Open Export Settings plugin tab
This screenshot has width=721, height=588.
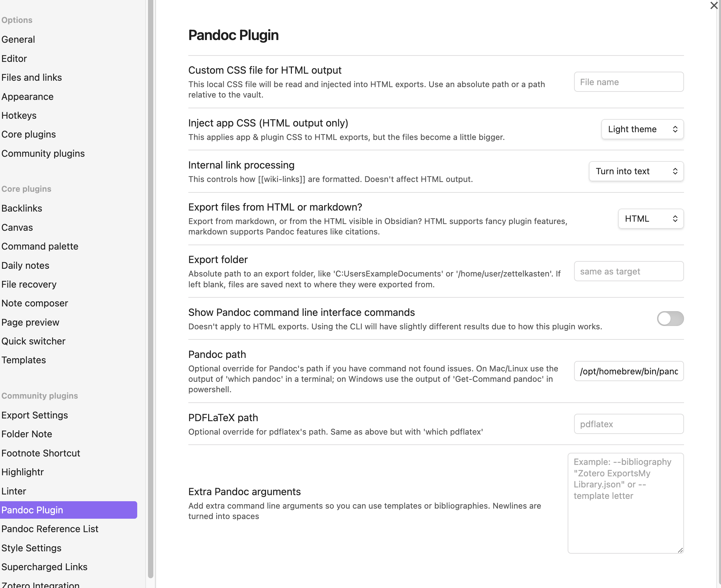35,415
